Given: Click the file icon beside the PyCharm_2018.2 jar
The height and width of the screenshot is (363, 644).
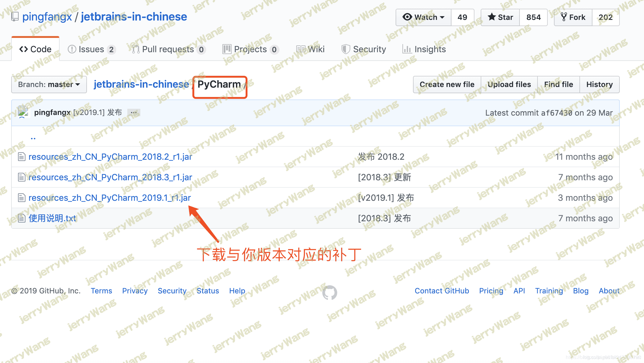Looking at the screenshot, I should coord(21,157).
